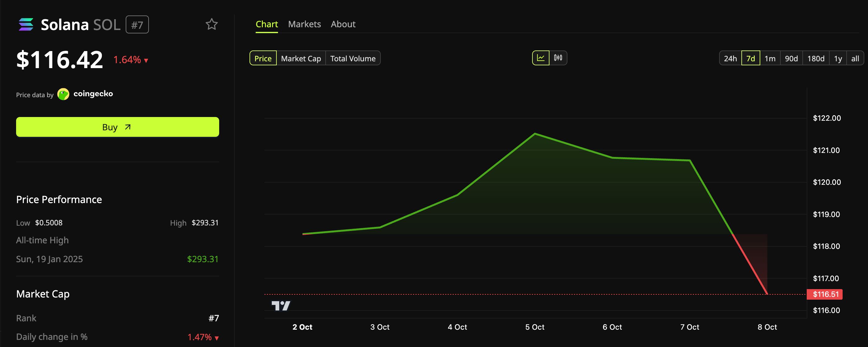
Task: Click the arrow icon on the Buy button
Action: [x=128, y=127]
